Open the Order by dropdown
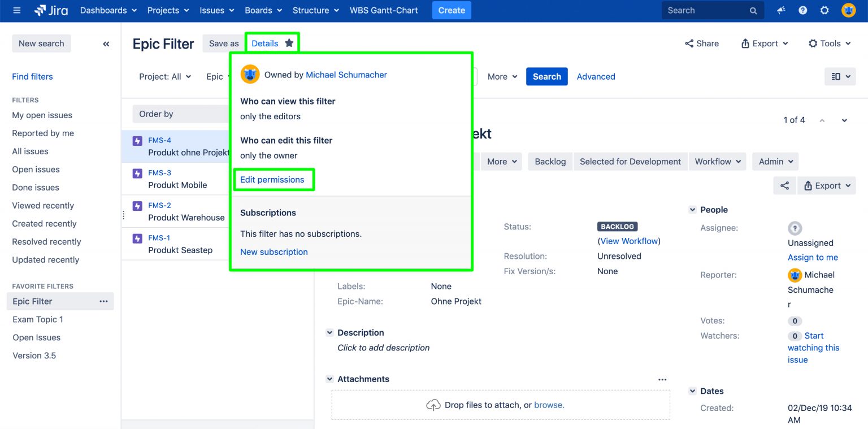Screen dimensions: 868x429 157,114
